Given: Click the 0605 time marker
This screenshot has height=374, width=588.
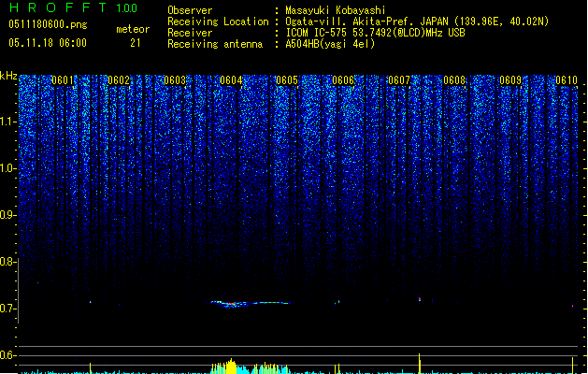Looking at the screenshot, I should point(287,80).
